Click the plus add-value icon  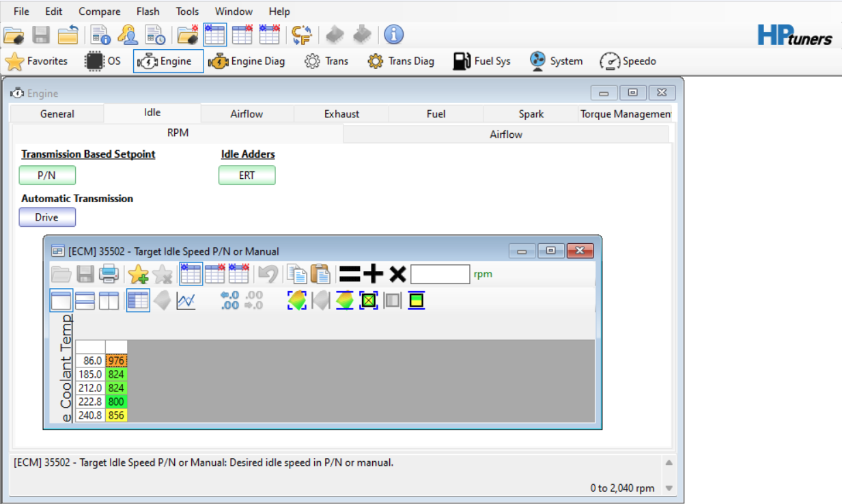(x=373, y=275)
